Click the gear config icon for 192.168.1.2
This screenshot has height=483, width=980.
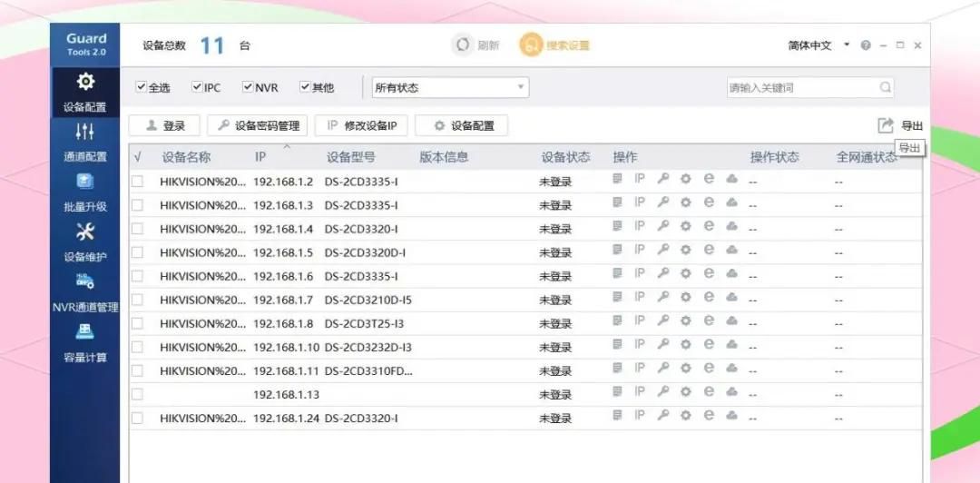click(686, 178)
